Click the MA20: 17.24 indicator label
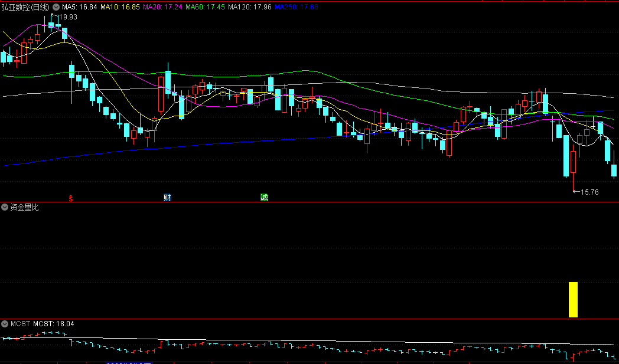 (x=162, y=7)
